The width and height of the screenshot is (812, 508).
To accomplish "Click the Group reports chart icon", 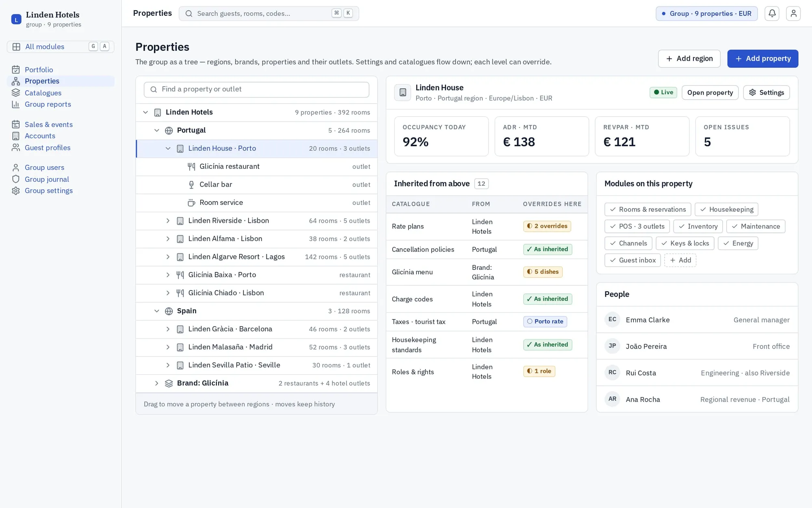I will [x=16, y=104].
